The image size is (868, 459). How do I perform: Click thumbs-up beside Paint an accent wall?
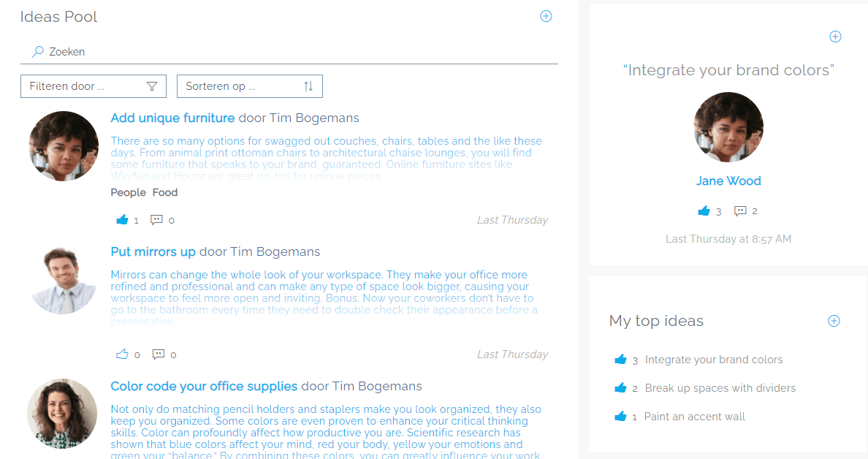coord(620,417)
